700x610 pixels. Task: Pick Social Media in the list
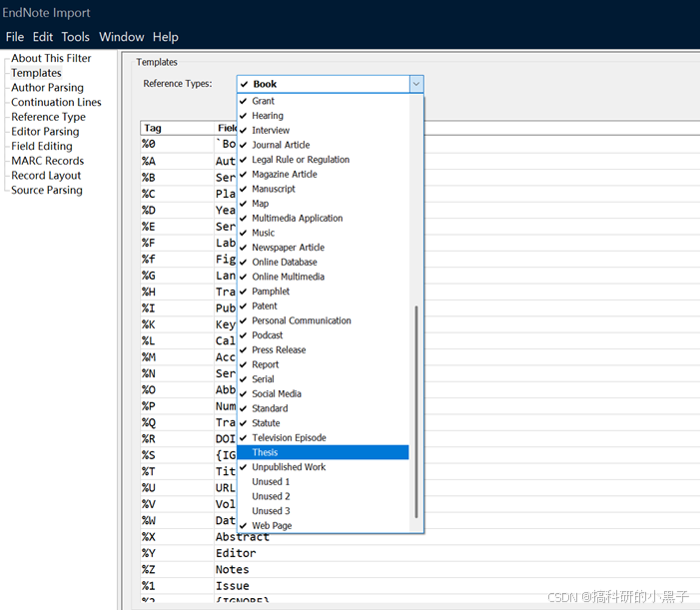point(323,393)
